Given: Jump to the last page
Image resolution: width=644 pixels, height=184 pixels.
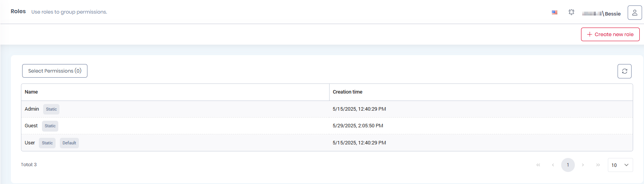Looking at the screenshot, I should pyautogui.click(x=598, y=165).
